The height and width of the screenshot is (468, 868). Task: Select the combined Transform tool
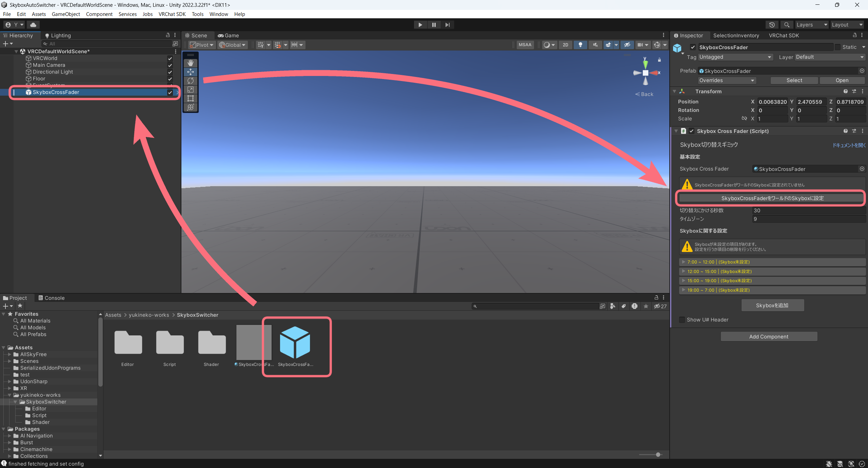pyautogui.click(x=191, y=107)
